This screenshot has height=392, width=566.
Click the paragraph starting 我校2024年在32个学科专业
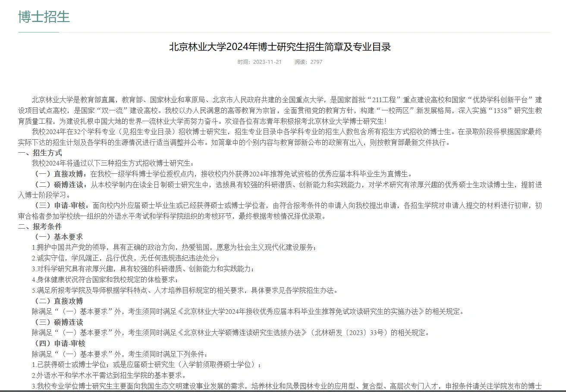(280, 137)
